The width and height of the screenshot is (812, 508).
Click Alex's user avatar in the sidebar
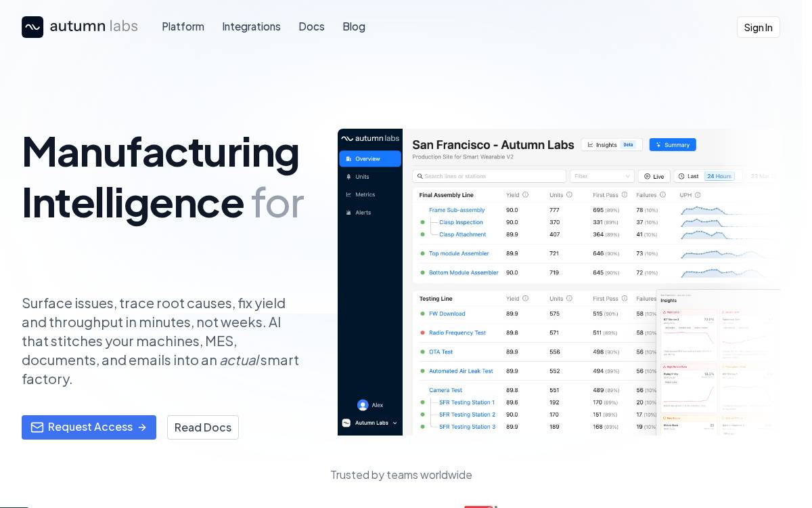(x=363, y=405)
